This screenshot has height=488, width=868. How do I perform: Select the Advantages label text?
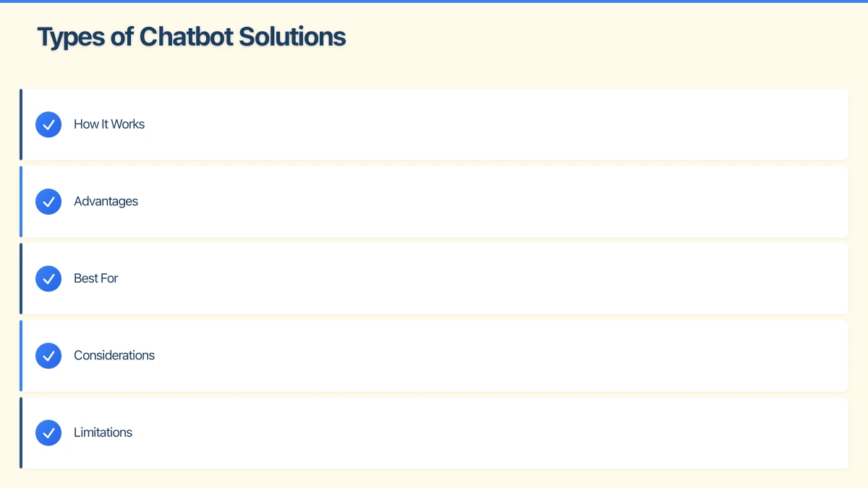106,202
